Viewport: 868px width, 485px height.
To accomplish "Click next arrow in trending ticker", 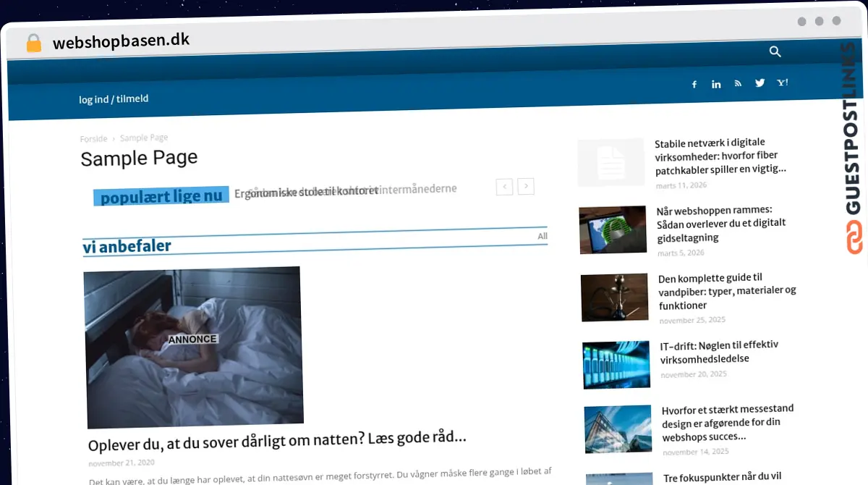I will pos(527,186).
